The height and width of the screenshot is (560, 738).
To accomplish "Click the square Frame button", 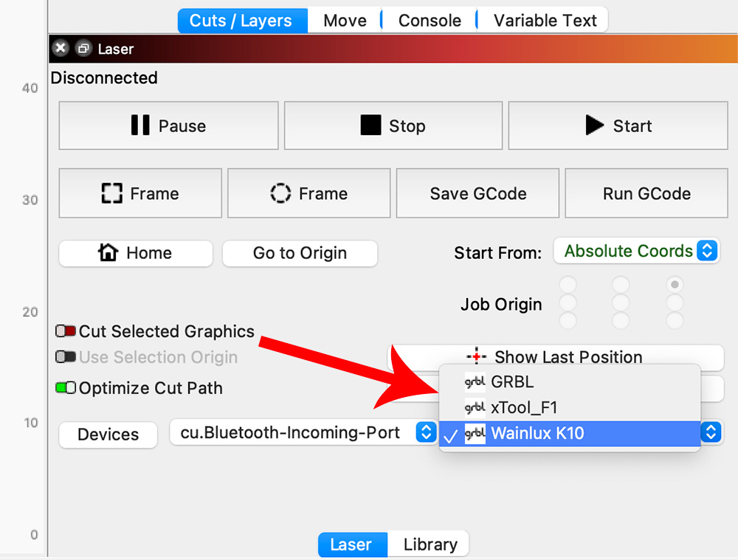I will (x=140, y=193).
